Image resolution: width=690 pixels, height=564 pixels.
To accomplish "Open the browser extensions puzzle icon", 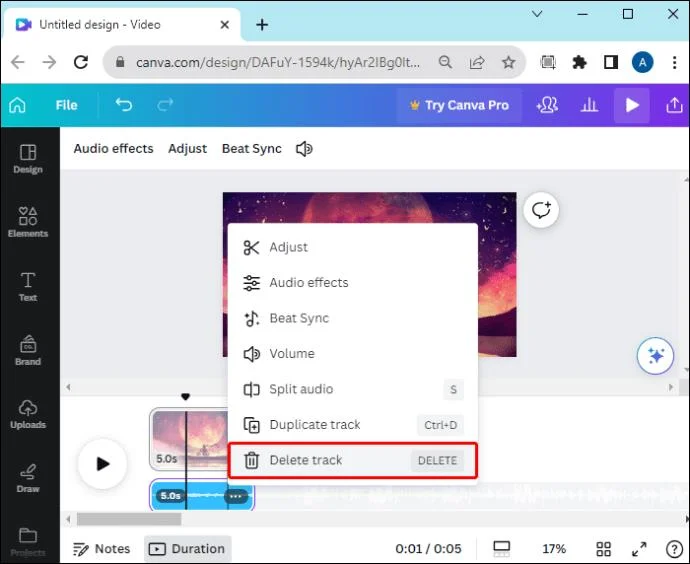I will coord(579,62).
